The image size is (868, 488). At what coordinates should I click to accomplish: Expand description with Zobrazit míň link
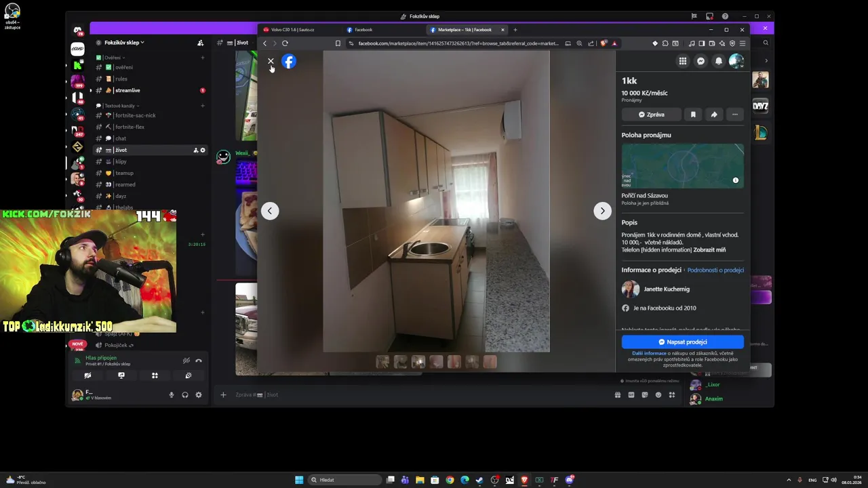709,249
